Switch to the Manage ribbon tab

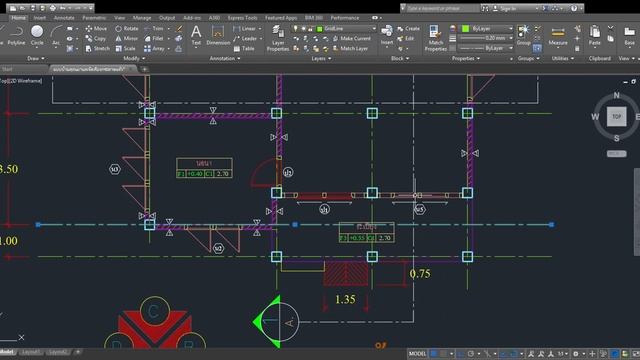point(142,18)
